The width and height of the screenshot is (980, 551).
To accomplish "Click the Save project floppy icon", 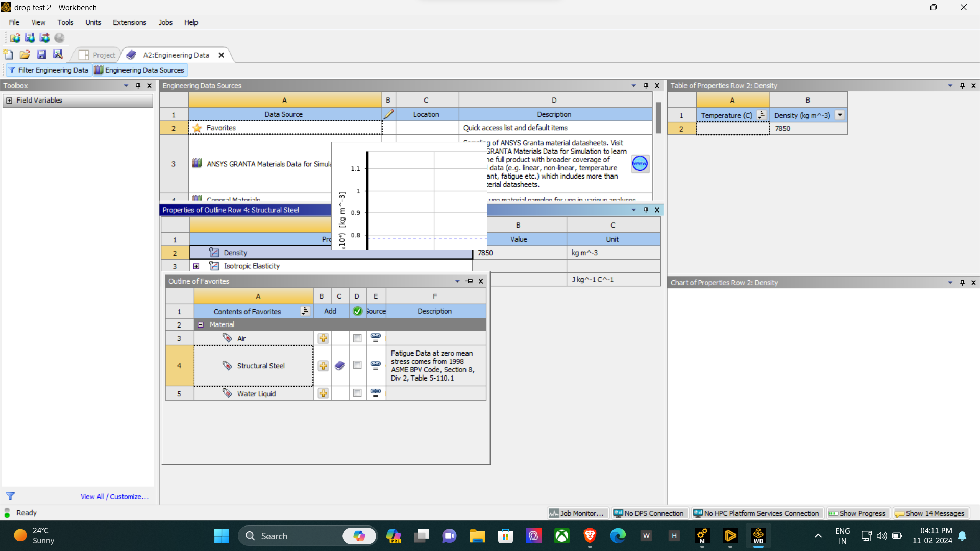I will point(41,55).
